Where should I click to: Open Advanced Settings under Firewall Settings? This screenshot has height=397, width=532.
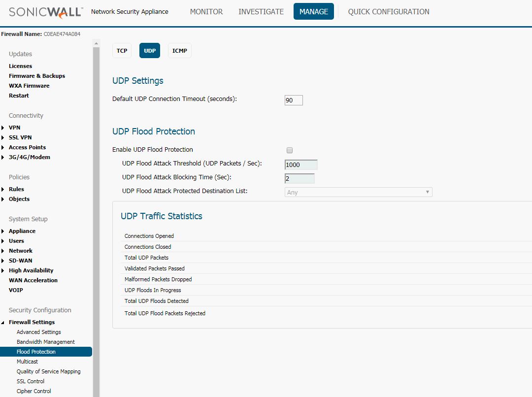click(39, 332)
